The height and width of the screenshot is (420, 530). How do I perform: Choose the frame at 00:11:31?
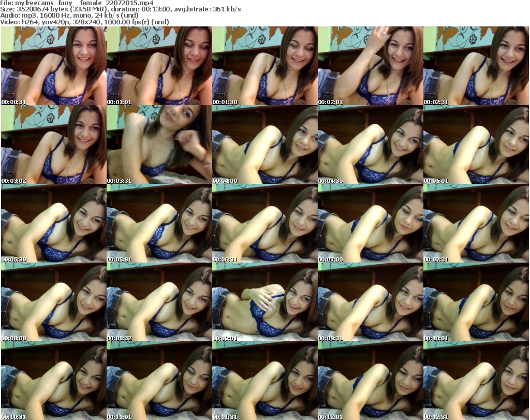pos(265,381)
